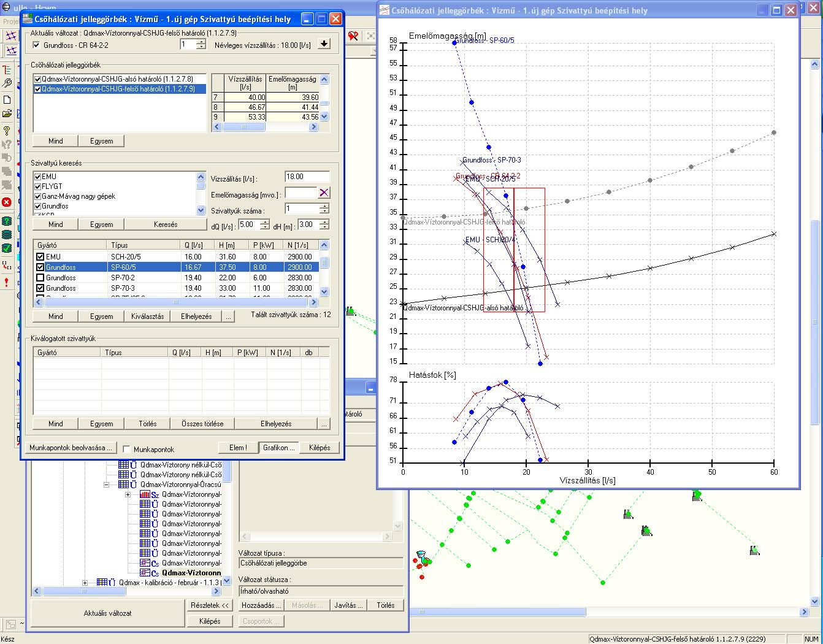
Task: Click the Emelőmagasság [mvo.] input field
Action: click(x=301, y=193)
